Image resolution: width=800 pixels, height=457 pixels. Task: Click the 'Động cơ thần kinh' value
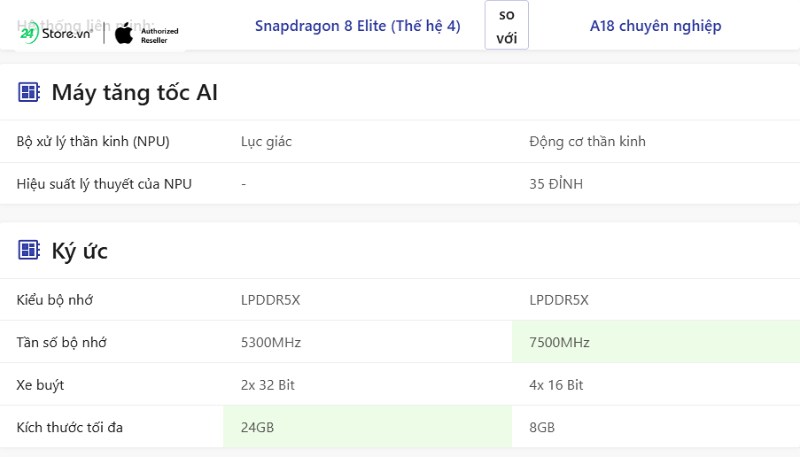[587, 141]
